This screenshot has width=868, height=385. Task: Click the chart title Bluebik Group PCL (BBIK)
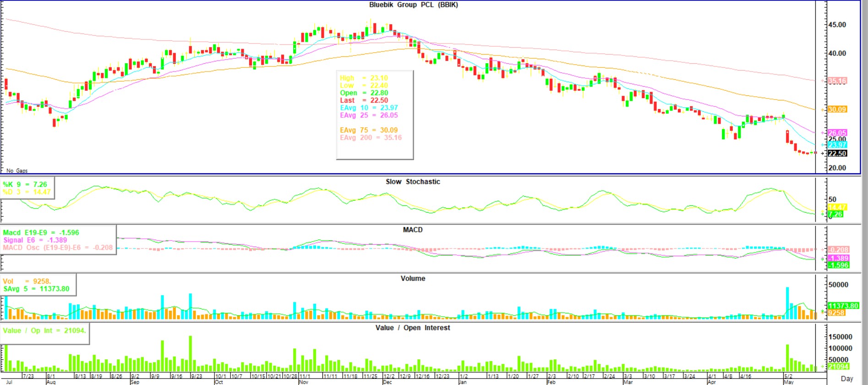pyautogui.click(x=413, y=5)
